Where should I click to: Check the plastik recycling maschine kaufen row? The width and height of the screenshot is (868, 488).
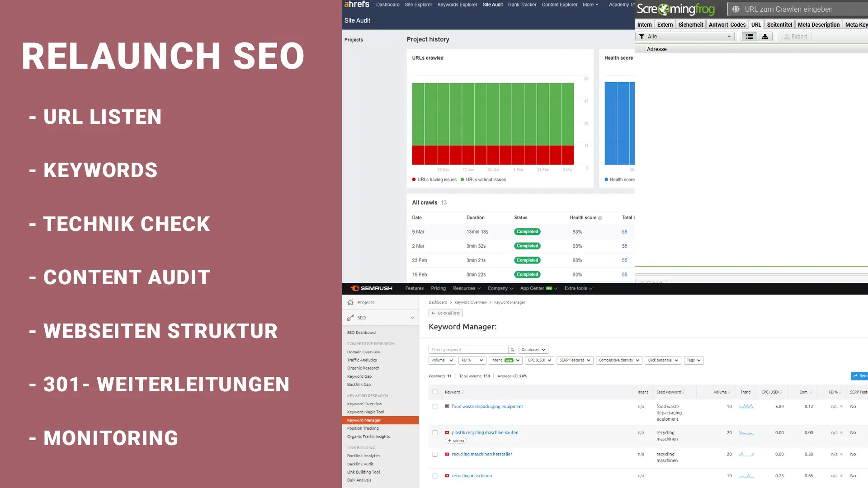pos(435,432)
